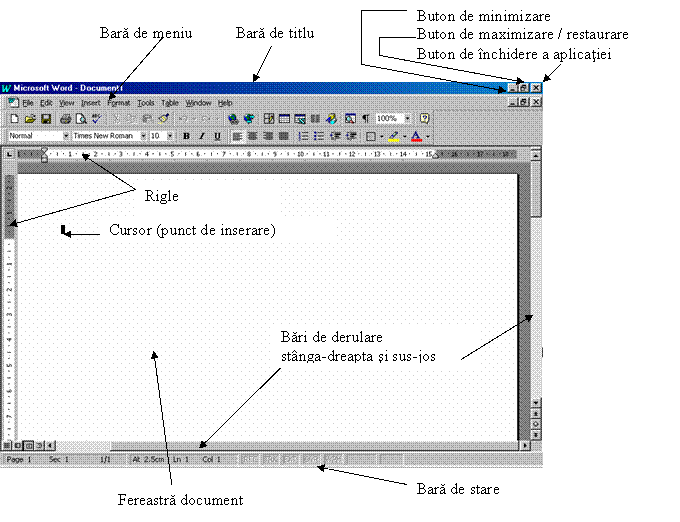The height and width of the screenshot is (522, 680).
Task: Open the 100% zoom dropdown
Action: tap(408, 118)
